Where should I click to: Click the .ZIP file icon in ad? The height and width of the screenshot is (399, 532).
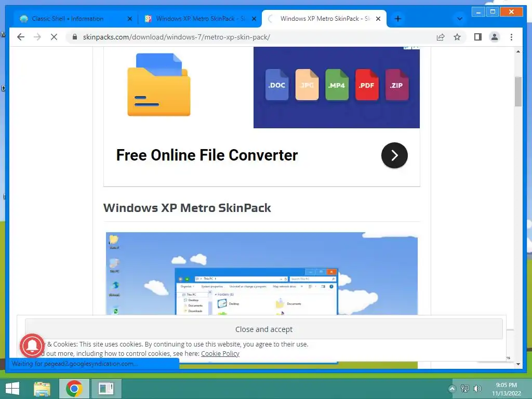[396, 85]
